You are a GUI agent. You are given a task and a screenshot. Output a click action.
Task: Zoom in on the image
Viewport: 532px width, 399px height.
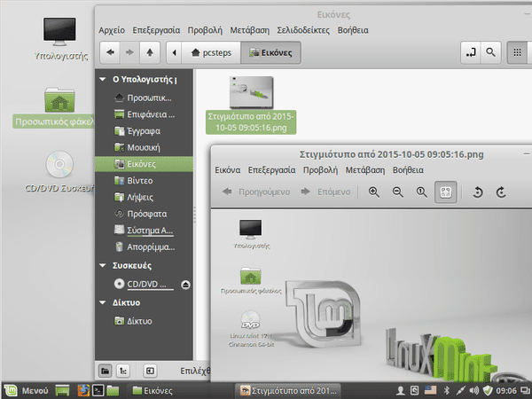point(373,192)
